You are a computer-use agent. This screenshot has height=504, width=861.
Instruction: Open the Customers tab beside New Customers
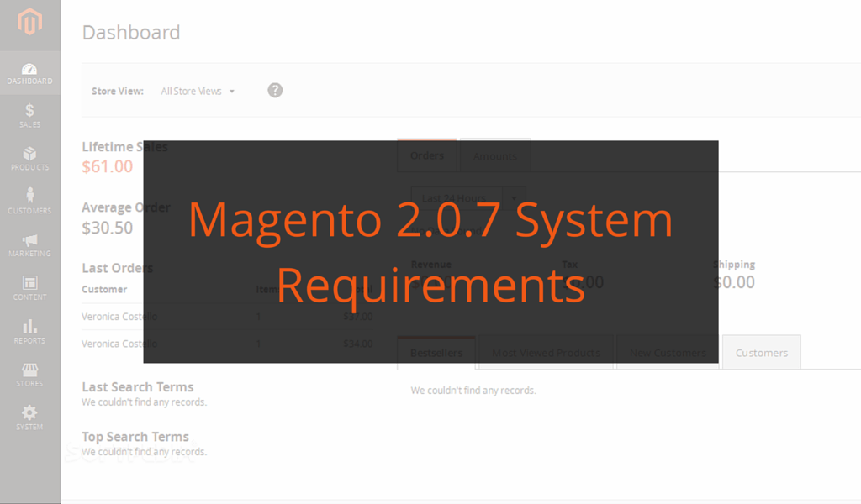point(762,353)
